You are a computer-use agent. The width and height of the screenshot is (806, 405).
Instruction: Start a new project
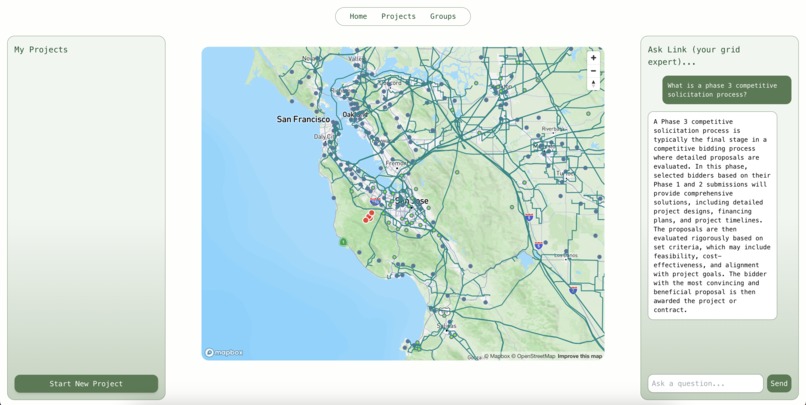click(86, 383)
